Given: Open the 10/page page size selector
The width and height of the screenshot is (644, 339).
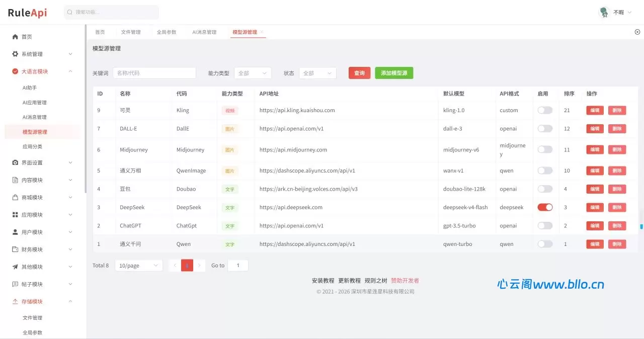Looking at the screenshot, I should tap(139, 265).
